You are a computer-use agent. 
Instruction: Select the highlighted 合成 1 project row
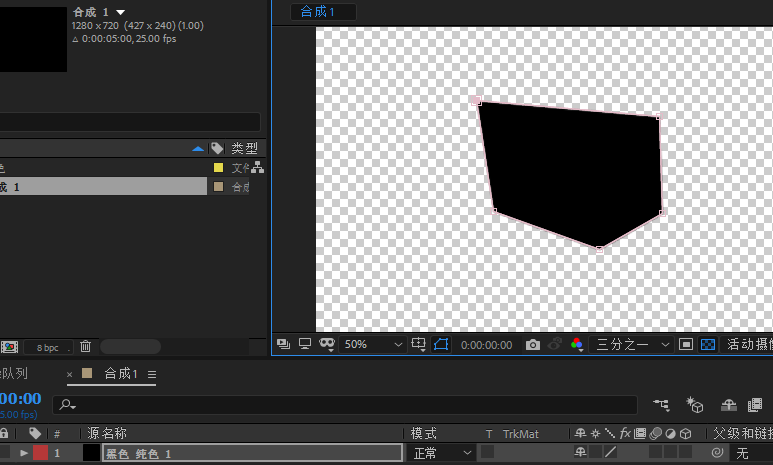[x=104, y=186]
